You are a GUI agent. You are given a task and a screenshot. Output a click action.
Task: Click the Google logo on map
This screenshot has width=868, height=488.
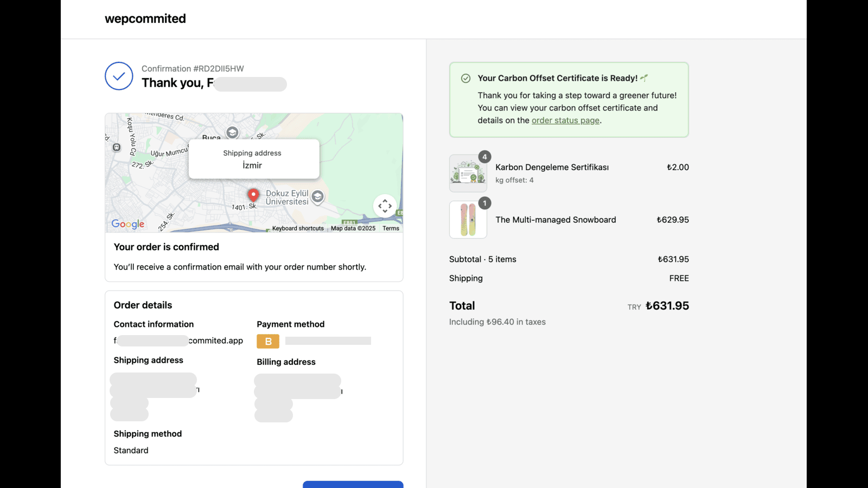[128, 224]
